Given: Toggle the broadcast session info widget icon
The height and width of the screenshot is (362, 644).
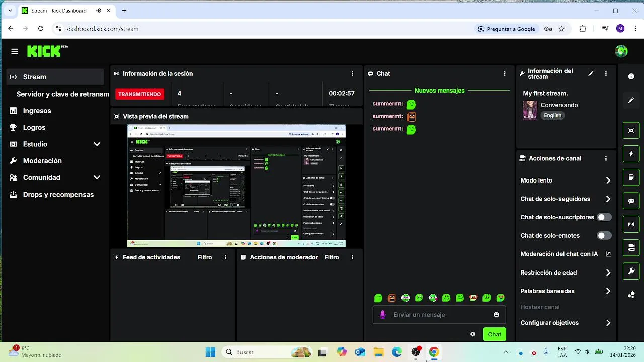Looking at the screenshot, I should click(631, 224).
